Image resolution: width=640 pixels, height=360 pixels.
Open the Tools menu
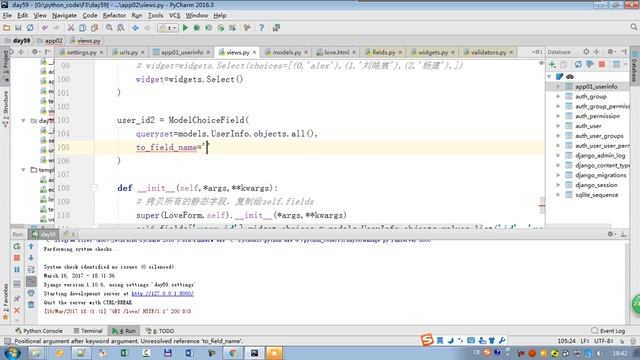pos(155,16)
